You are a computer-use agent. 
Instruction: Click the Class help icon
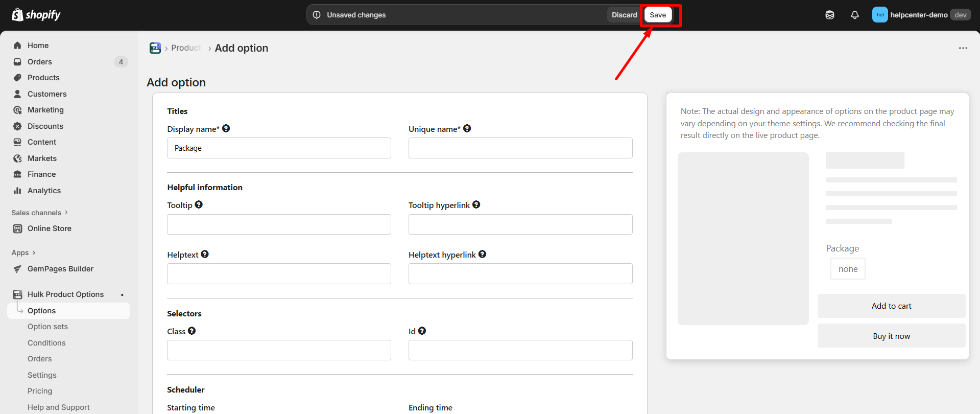click(192, 331)
